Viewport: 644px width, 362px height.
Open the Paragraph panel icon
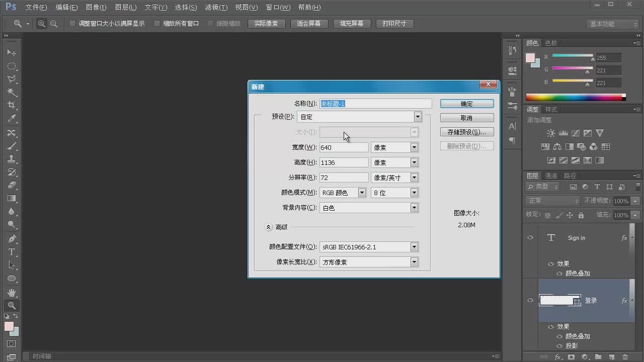coord(512,141)
